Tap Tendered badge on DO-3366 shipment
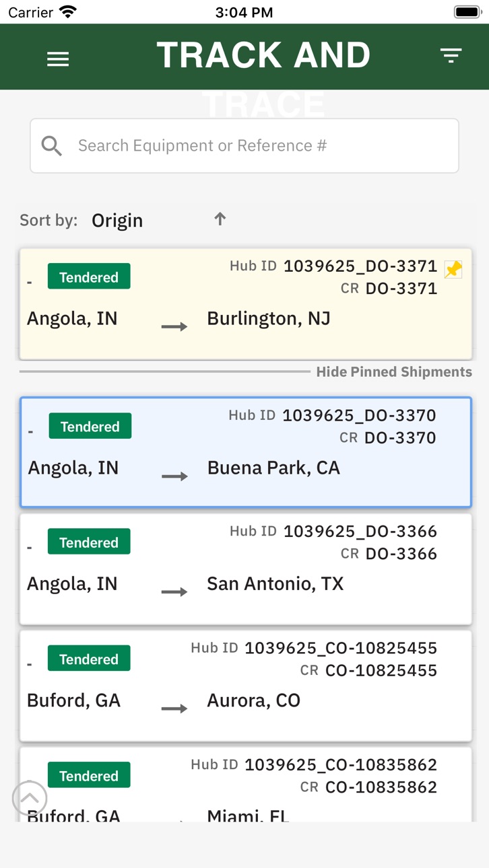This screenshot has width=489, height=868. pyautogui.click(x=89, y=542)
